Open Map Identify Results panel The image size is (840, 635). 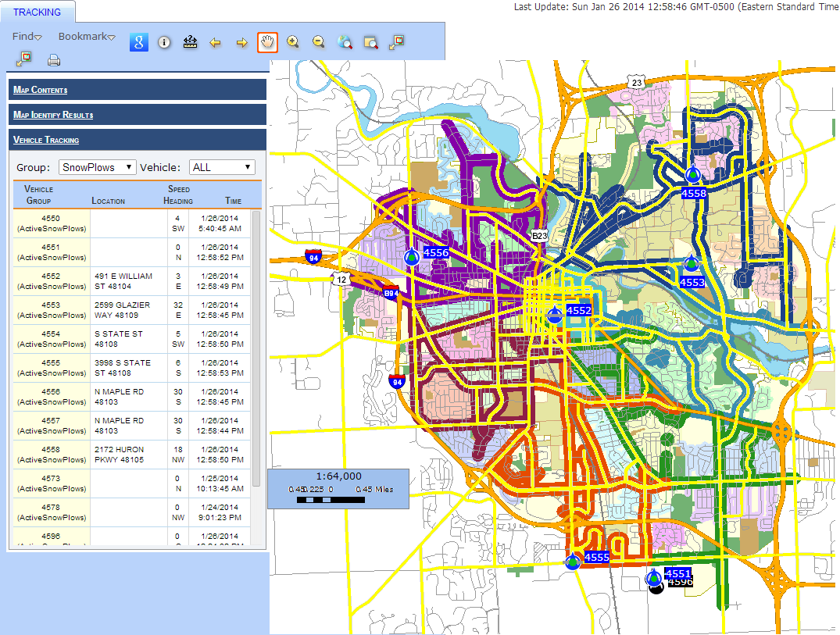point(138,115)
